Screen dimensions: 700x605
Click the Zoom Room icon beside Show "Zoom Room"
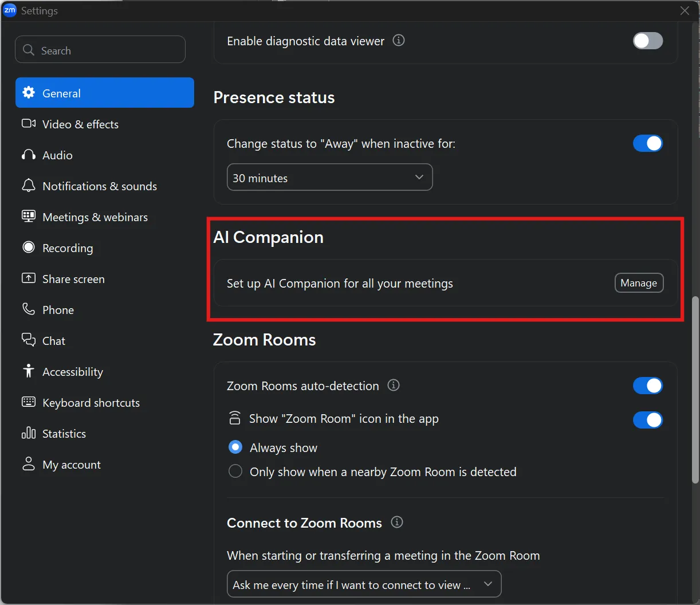235,418
